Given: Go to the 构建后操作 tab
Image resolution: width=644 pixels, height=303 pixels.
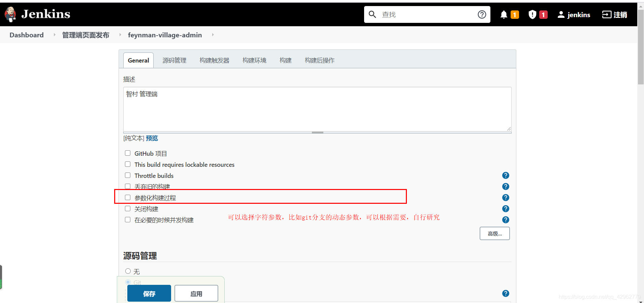Looking at the screenshot, I should pos(320,60).
